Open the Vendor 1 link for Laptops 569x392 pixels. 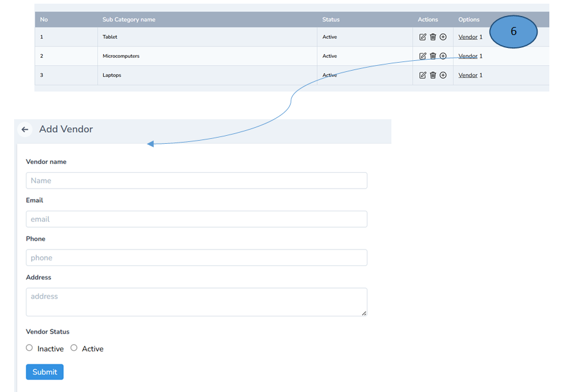tap(468, 75)
